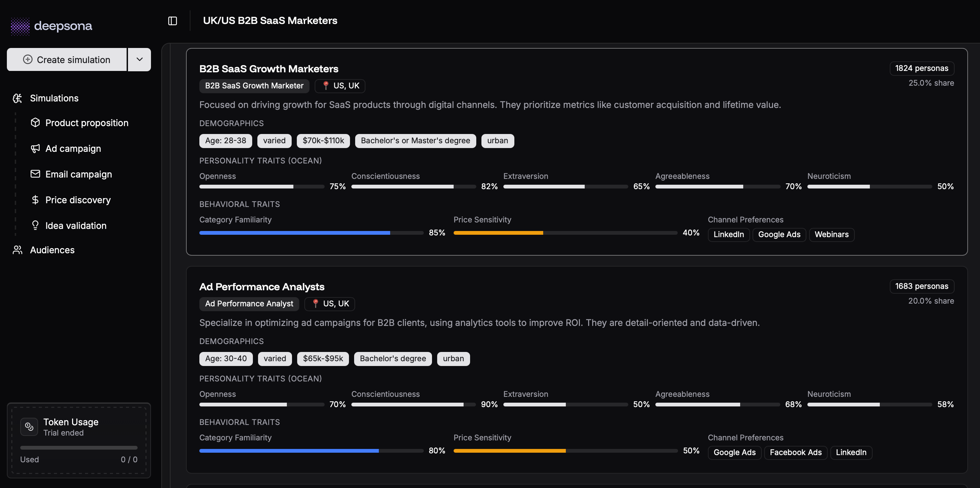Click the 1683 personas badge
The height and width of the screenshot is (488, 980).
[x=921, y=286]
